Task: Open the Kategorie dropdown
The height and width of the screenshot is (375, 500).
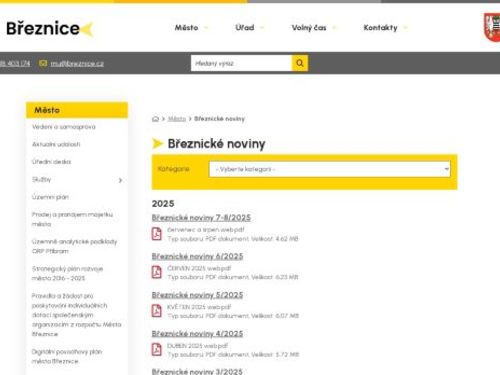Action: pos(330,169)
